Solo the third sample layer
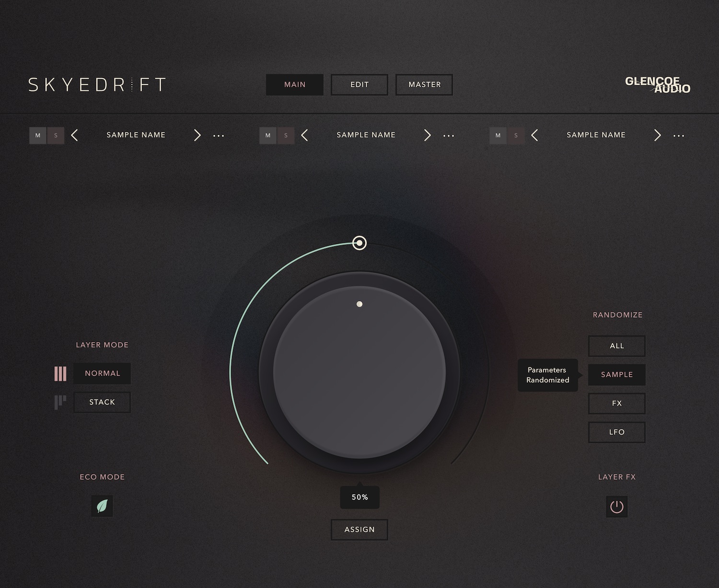 coord(516,136)
